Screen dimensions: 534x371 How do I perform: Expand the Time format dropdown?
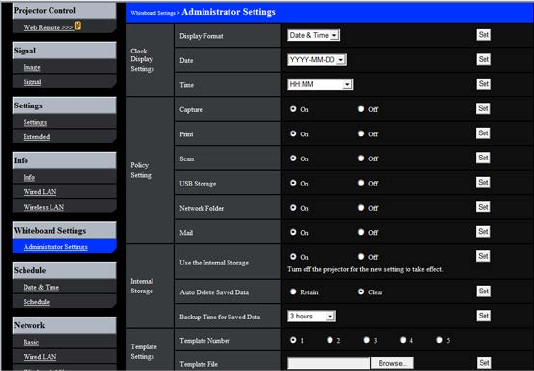tap(320, 84)
